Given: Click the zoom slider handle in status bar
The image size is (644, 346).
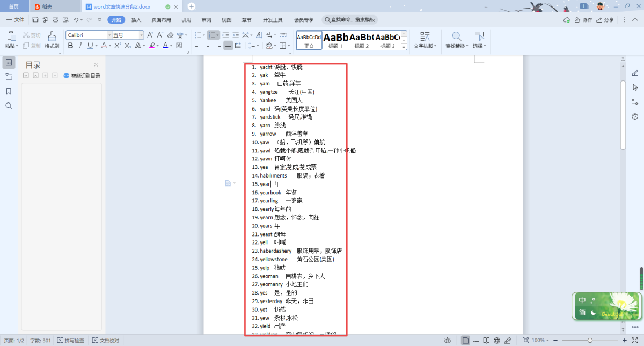Looking at the screenshot, I should pos(590,341).
